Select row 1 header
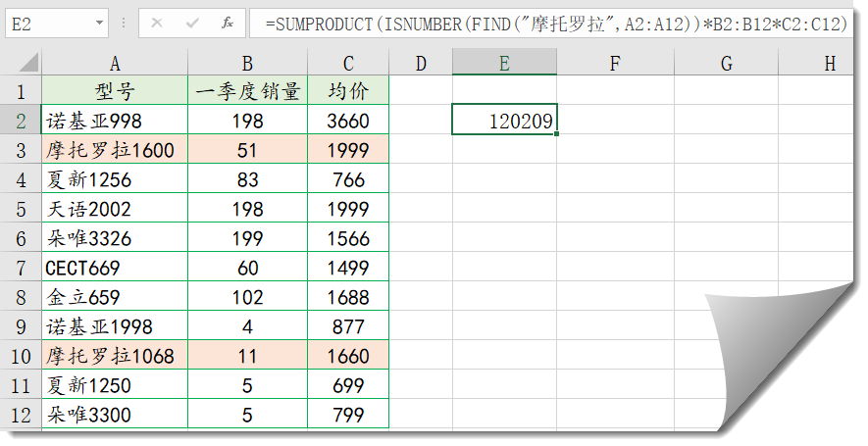The height and width of the screenshot is (446, 868). pos(21,90)
